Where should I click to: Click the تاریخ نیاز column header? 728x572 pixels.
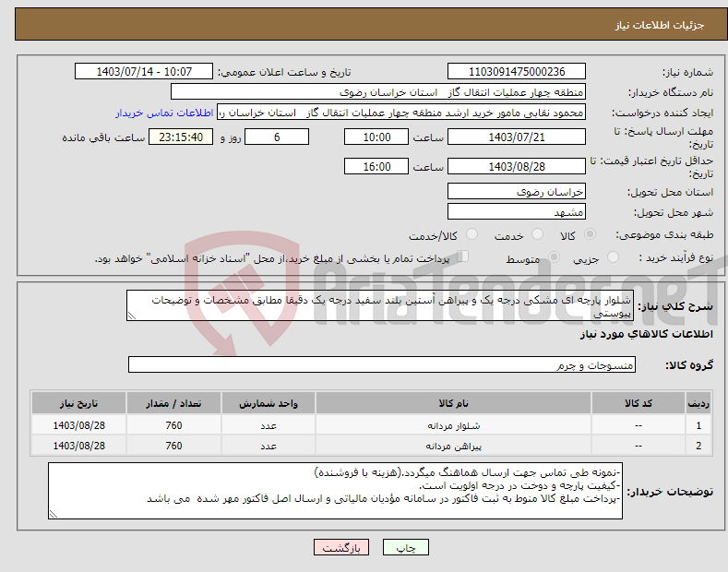click(x=79, y=403)
